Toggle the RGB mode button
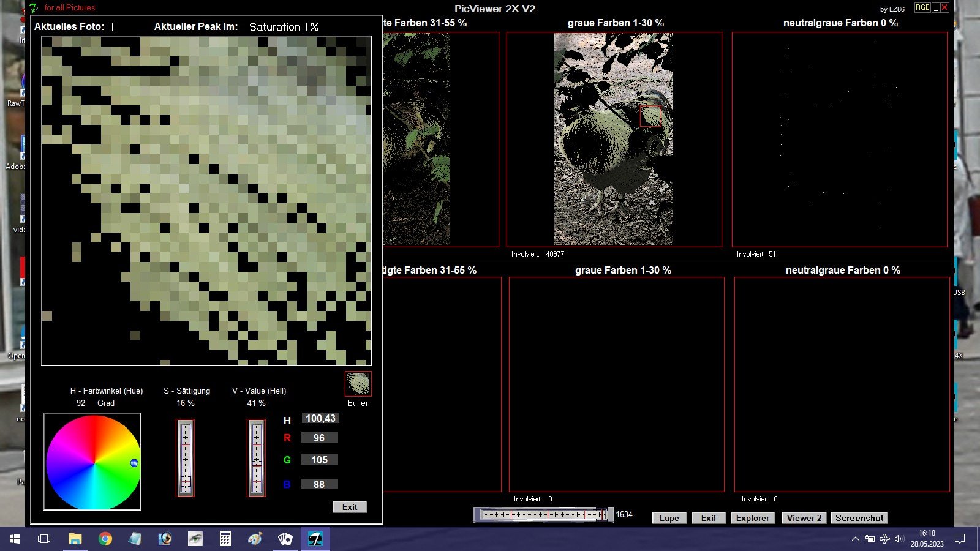980x551 pixels. click(922, 7)
